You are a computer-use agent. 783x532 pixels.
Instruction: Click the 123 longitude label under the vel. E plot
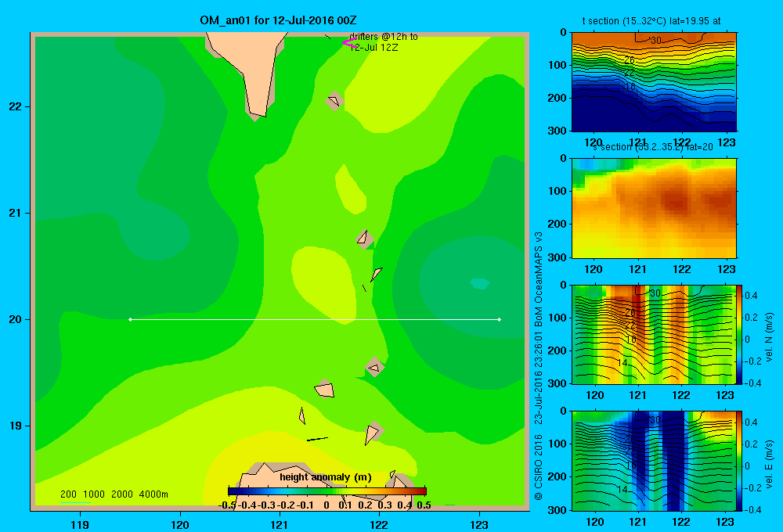725,522
